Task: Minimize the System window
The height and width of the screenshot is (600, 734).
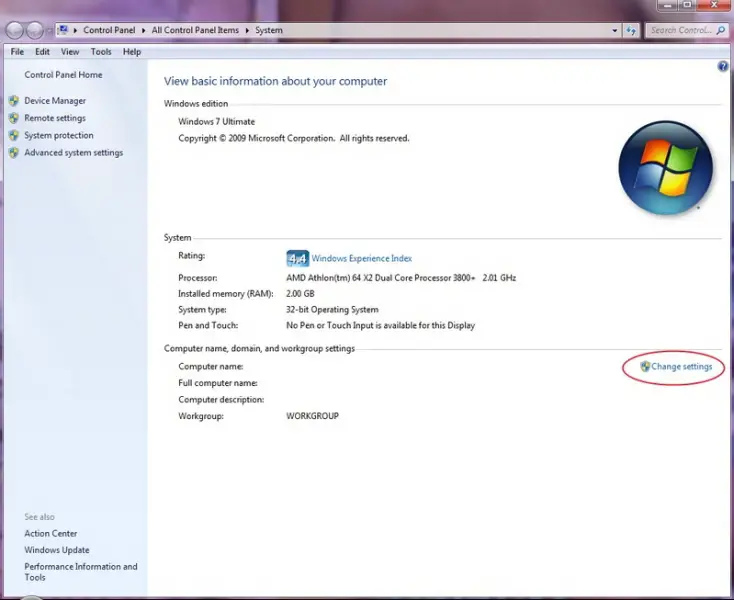Action: tap(668, 5)
